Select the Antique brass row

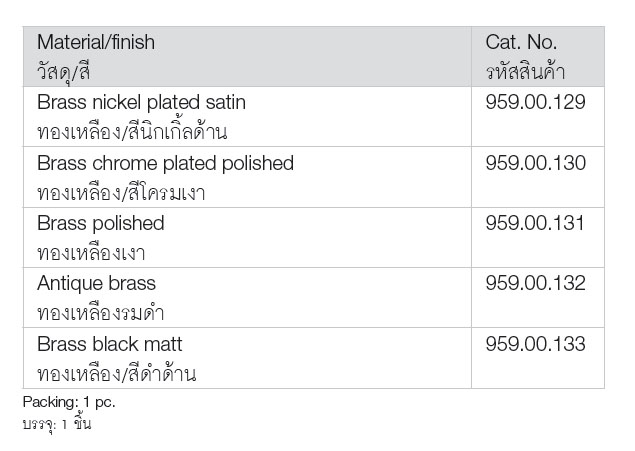pos(314,298)
